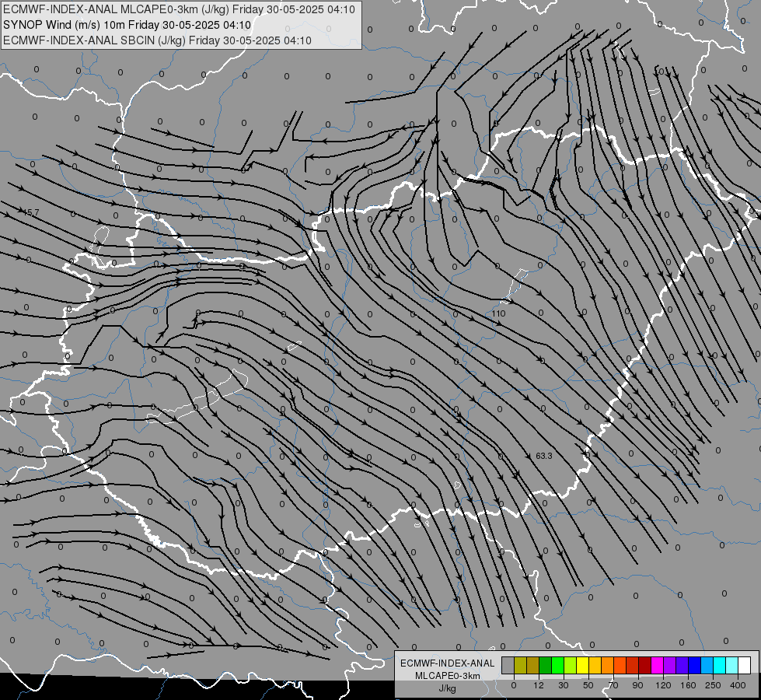Pick the cyan legend swatch

[x=719, y=665]
